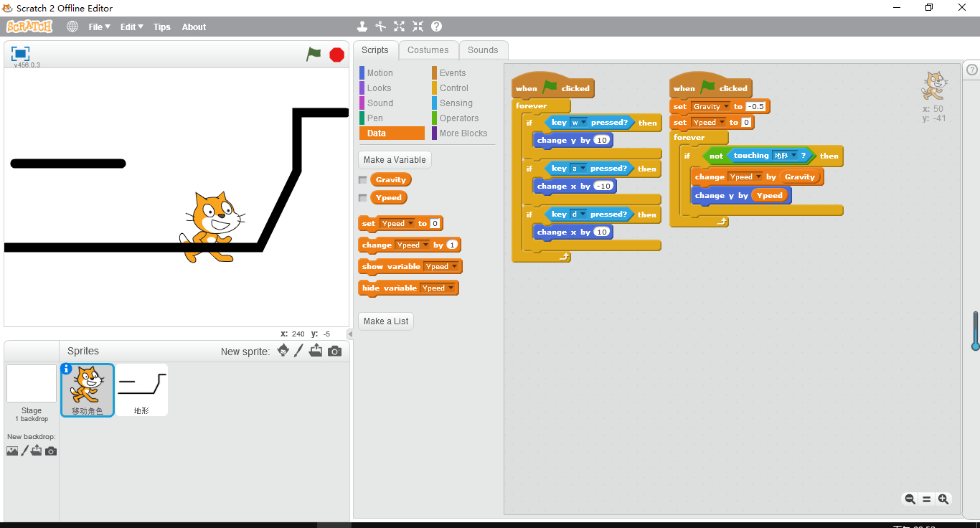Switch to the Costumes tab
Viewport: 980px width, 528px height.
pos(428,50)
